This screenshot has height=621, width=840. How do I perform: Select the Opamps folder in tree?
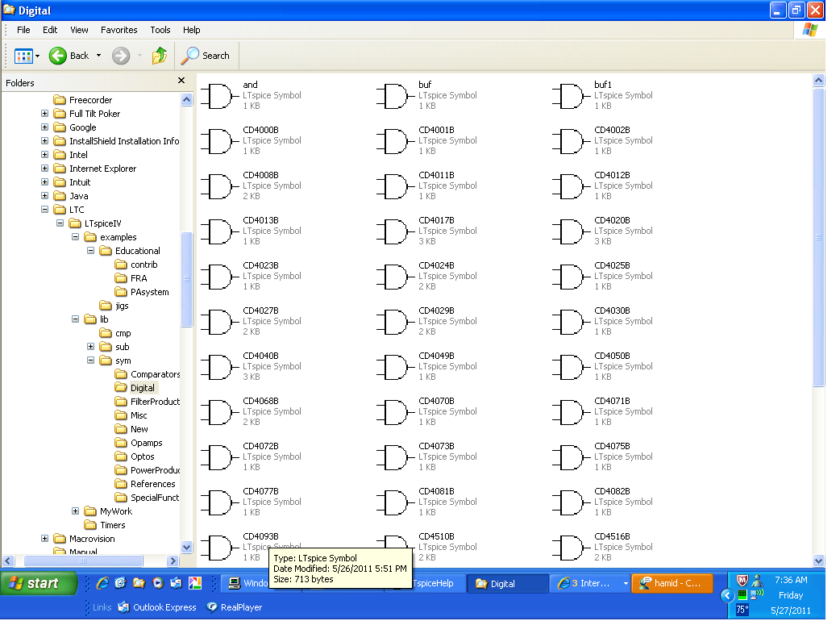139,443
